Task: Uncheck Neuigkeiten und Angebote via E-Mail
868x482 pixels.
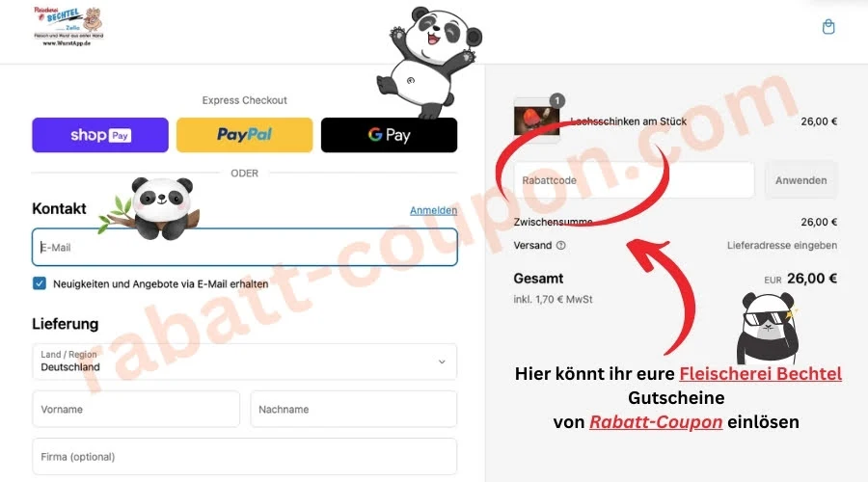Action: click(x=40, y=283)
